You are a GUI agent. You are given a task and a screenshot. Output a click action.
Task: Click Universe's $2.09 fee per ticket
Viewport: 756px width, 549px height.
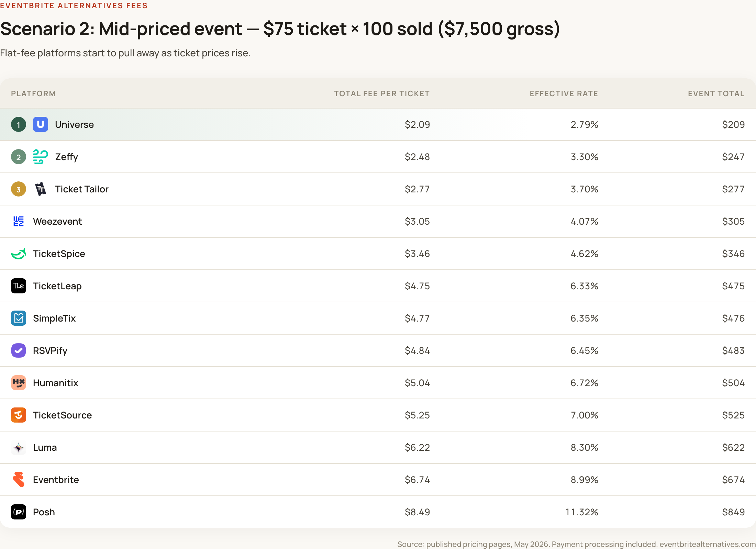point(417,124)
